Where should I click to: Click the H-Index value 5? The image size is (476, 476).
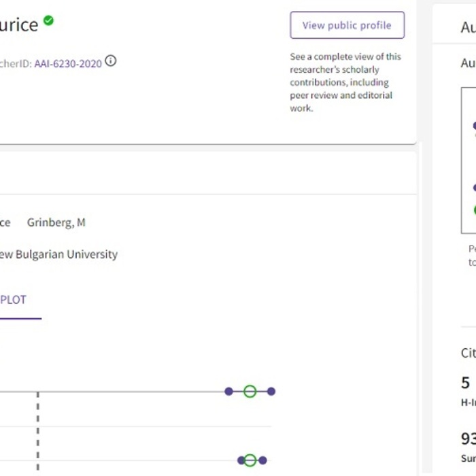point(466,382)
